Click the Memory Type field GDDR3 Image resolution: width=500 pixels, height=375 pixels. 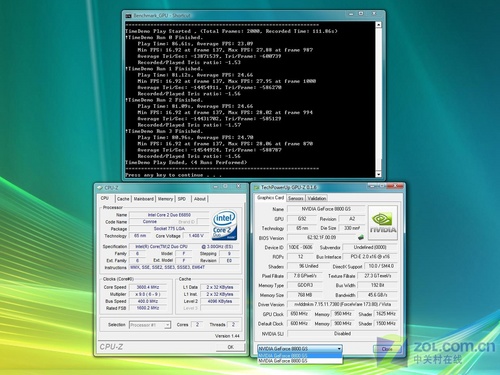305,285
